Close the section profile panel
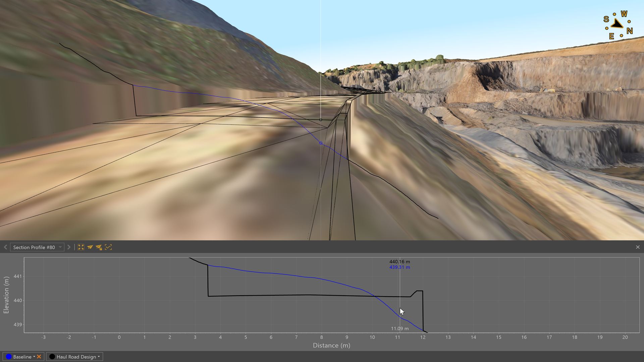Image resolution: width=644 pixels, height=362 pixels. tap(638, 247)
